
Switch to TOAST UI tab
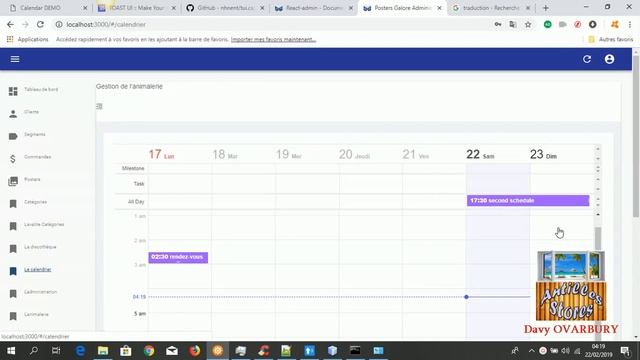[x=137, y=8]
